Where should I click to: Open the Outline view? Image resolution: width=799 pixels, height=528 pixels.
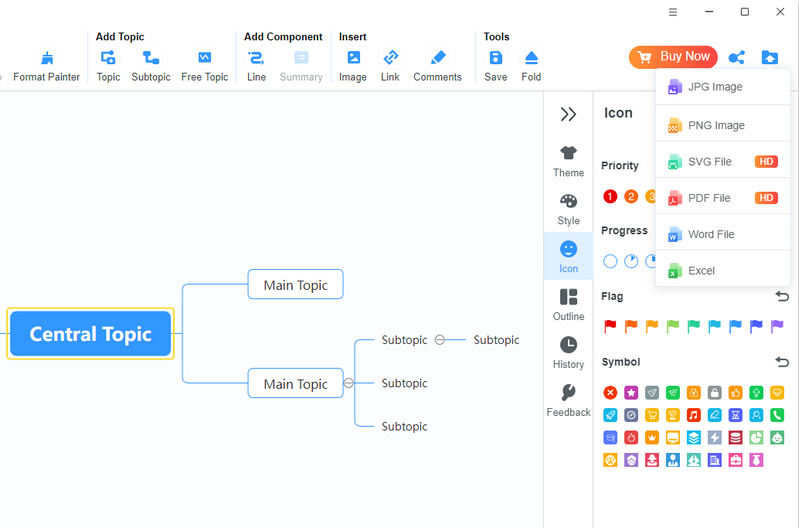[568, 305]
